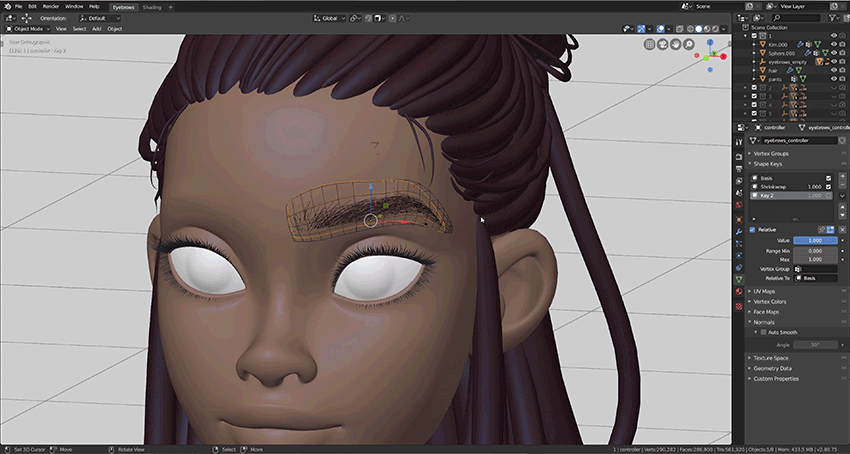Collapse collection 1 in outliner
The image size is (850, 454).
(746, 36)
